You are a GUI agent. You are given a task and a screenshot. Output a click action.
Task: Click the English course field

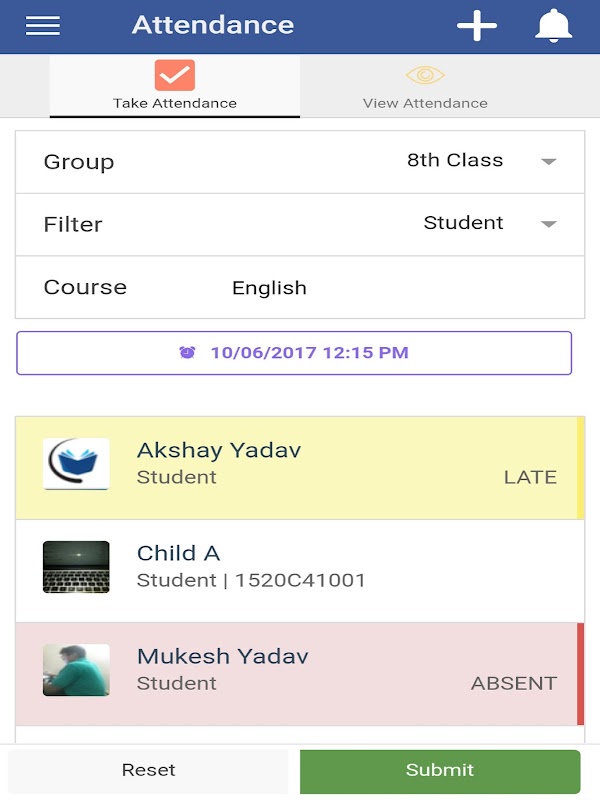(270, 288)
